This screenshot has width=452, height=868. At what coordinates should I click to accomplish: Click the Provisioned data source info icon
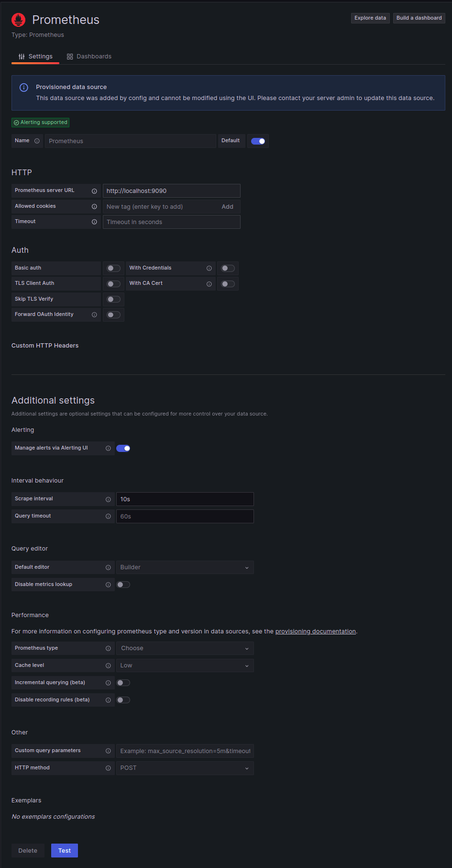(23, 88)
